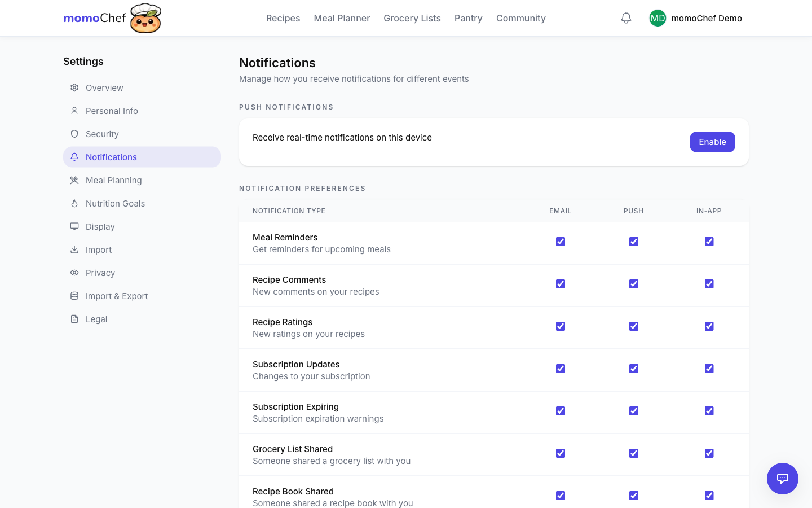
Task: Toggle In-App for Recipe Comments
Action: click(709, 284)
